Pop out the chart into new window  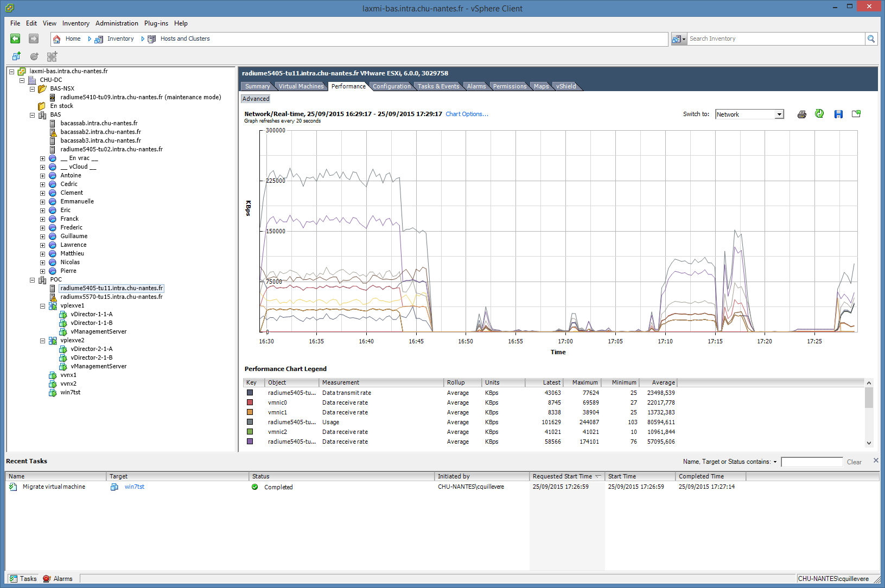(x=856, y=114)
